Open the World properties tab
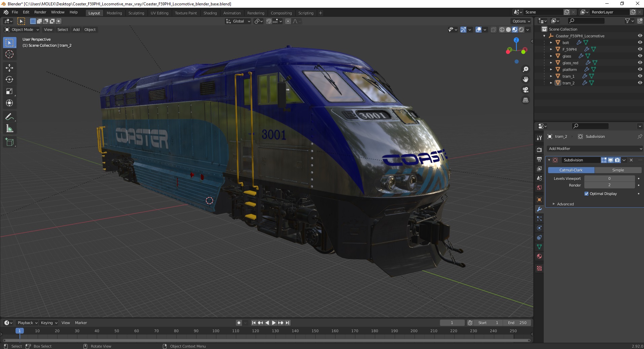The height and width of the screenshot is (349, 644). (539, 187)
